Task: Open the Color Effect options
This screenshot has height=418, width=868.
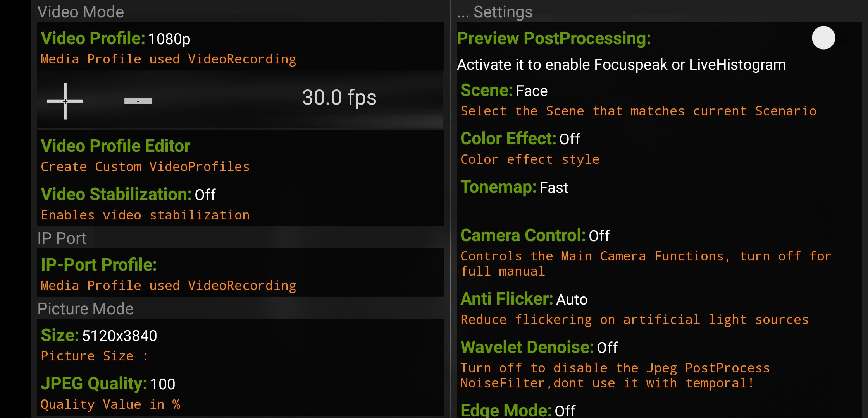Action: click(659, 147)
